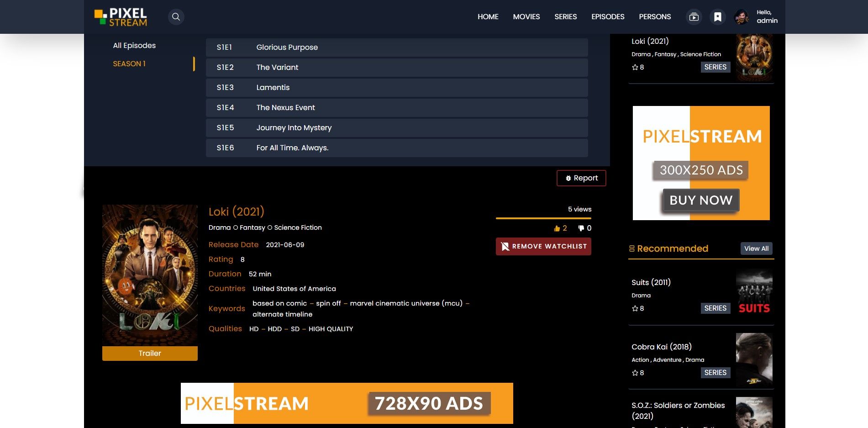This screenshot has width=868, height=428.
Task: Open episode S1E6 For All Time. Always.
Action: pos(397,148)
